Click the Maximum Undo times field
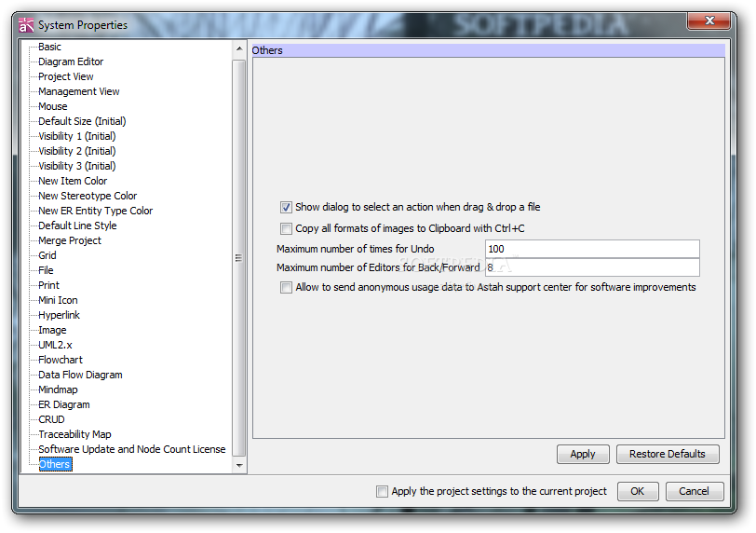This screenshot has width=756, height=533. tap(592, 249)
